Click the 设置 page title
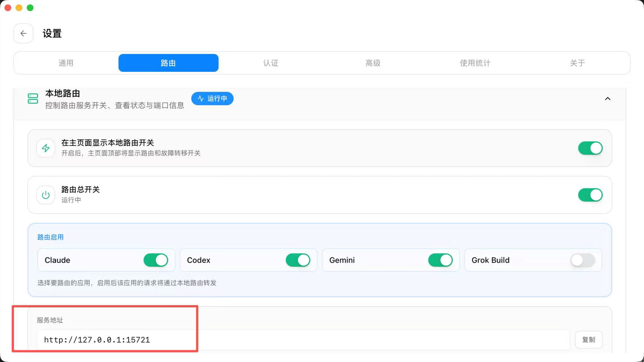The width and height of the screenshot is (644, 362). [52, 33]
